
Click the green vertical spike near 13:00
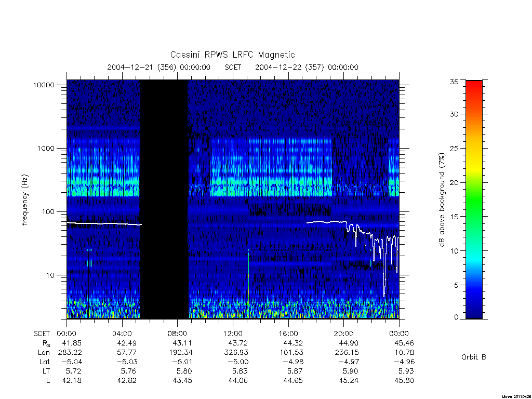click(249, 276)
